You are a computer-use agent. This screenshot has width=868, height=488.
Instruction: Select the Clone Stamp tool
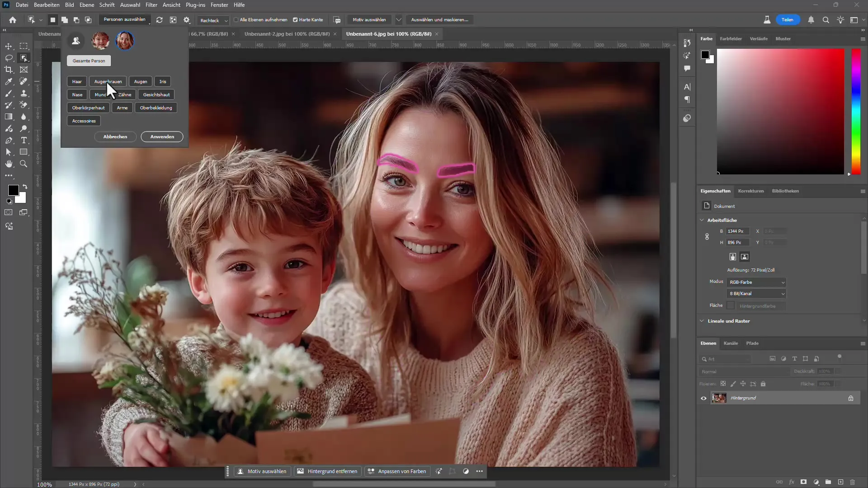pos(24,93)
